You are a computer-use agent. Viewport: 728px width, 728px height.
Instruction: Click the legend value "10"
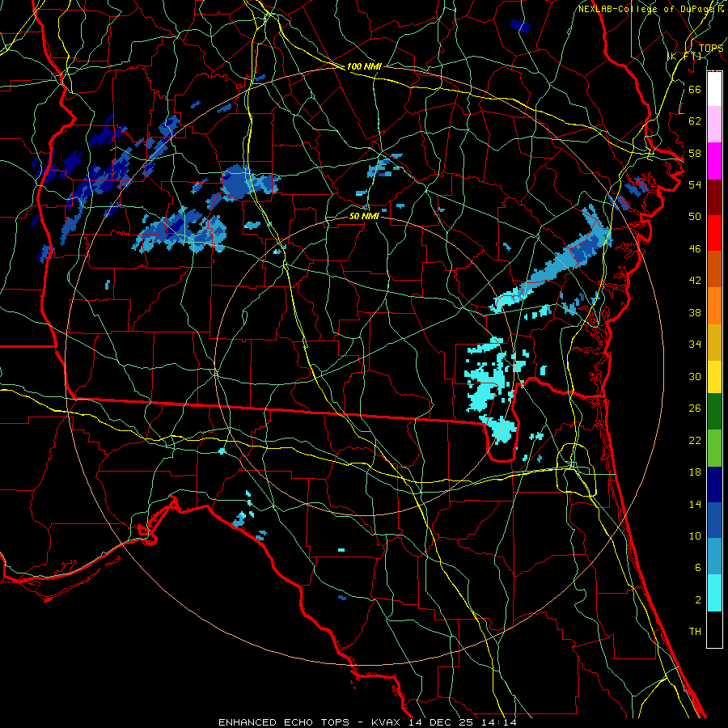coord(695,535)
